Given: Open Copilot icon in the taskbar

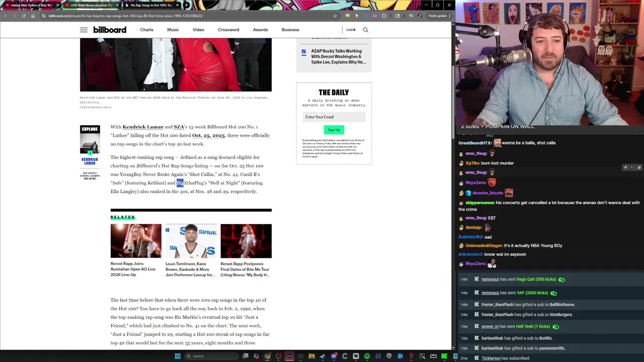Looking at the screenshot, I should pyautogui.click(x=256, y=356).
